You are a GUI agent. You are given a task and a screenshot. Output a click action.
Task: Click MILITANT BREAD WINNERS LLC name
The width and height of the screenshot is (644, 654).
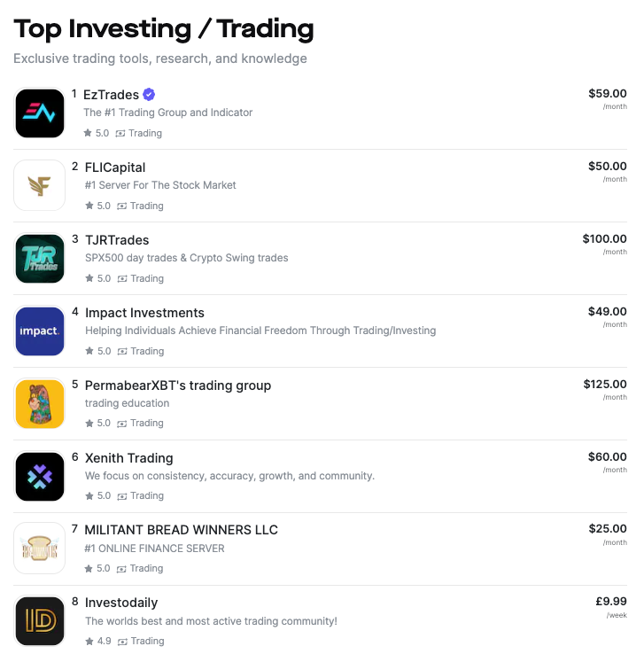[181, 530]
